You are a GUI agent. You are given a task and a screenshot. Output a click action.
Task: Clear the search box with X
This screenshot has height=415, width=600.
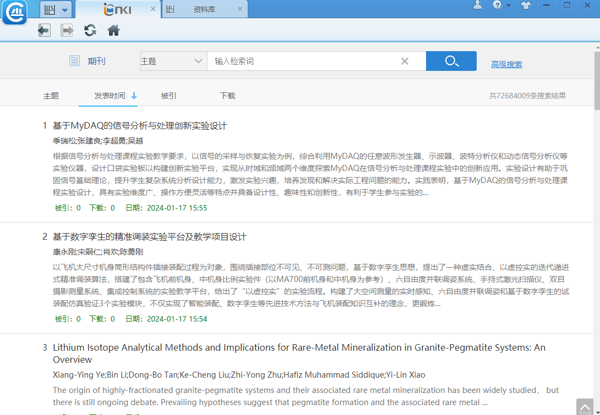point(405,61)
